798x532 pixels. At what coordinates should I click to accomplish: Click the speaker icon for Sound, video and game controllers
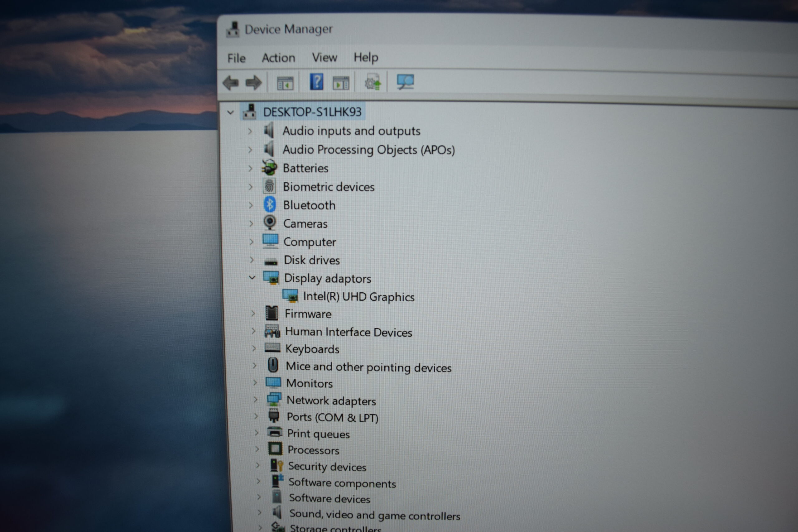277,512
